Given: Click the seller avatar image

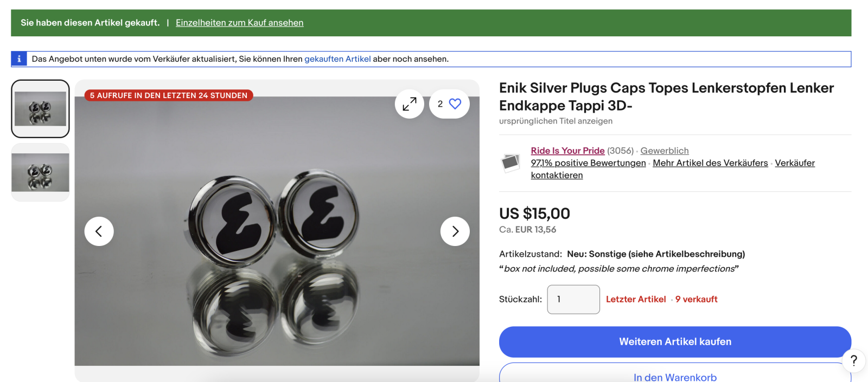Looking at the screenshot, I should click(x=510, y=162).
